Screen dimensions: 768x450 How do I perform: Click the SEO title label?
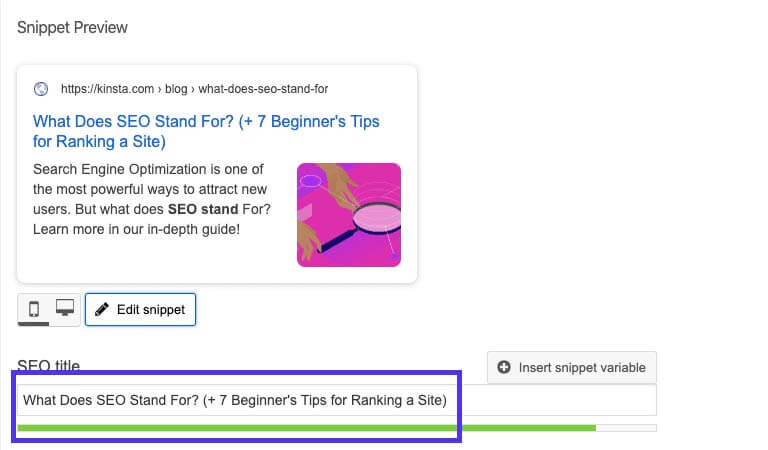click(48, 365)
